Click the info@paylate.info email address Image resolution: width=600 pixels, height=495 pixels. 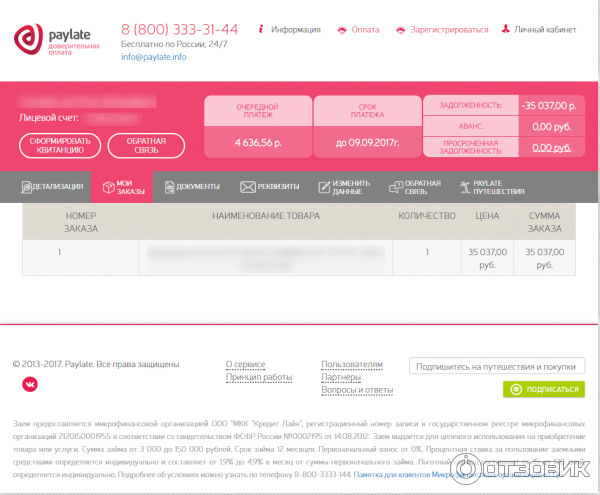coord(153,57)
